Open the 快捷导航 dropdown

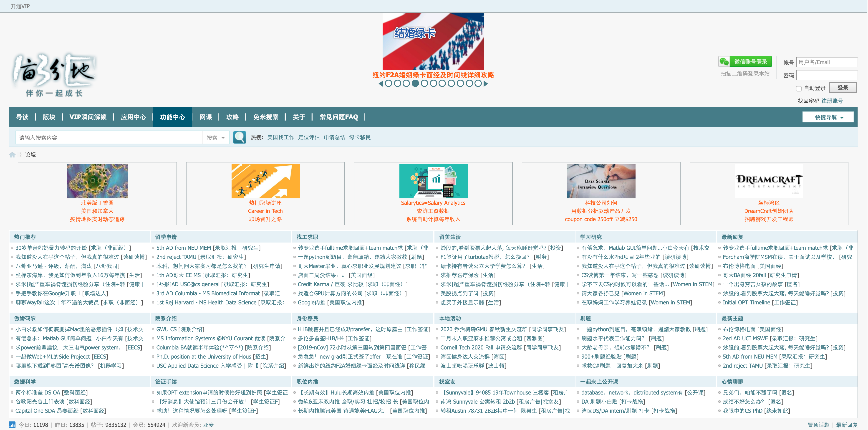828,117
